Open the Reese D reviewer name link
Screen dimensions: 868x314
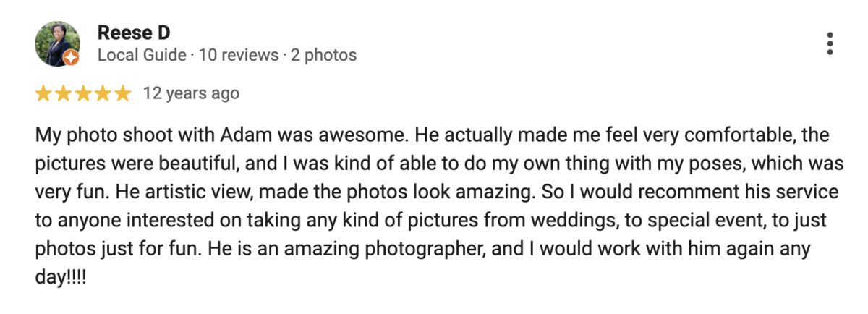[x=134, y=33]
